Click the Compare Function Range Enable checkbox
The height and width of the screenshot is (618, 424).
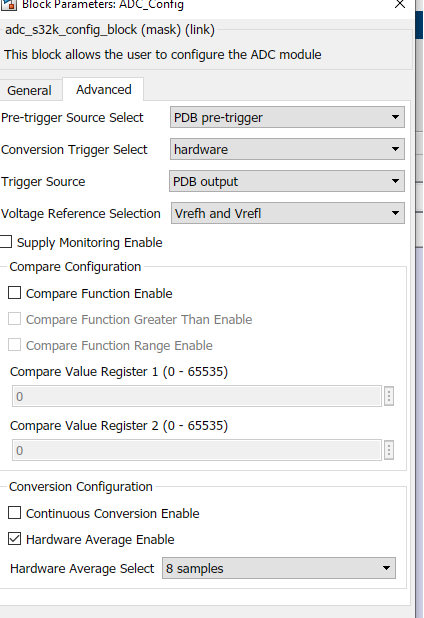point(15,345)
